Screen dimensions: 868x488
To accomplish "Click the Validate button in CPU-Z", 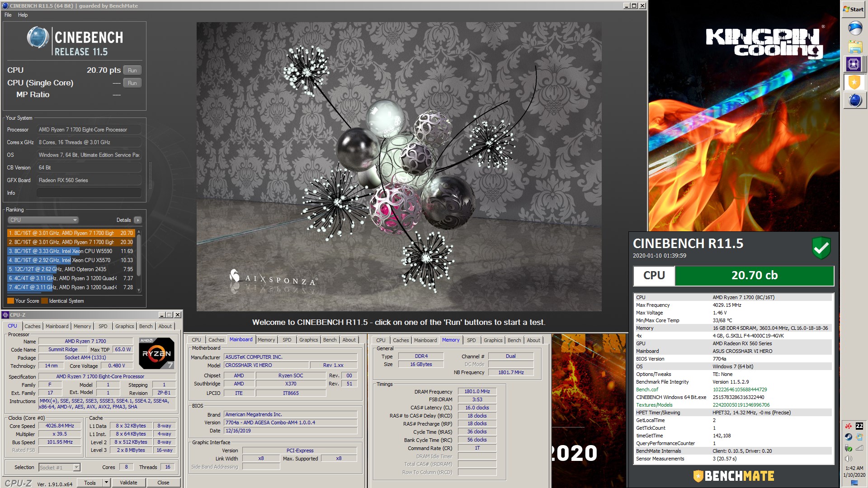I will pos(128,483).
